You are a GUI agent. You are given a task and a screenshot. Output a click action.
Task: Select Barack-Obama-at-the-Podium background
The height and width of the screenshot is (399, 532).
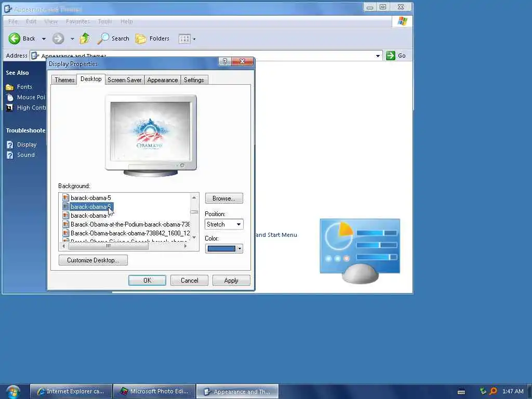pyautogui.click(x=130, y=224)
